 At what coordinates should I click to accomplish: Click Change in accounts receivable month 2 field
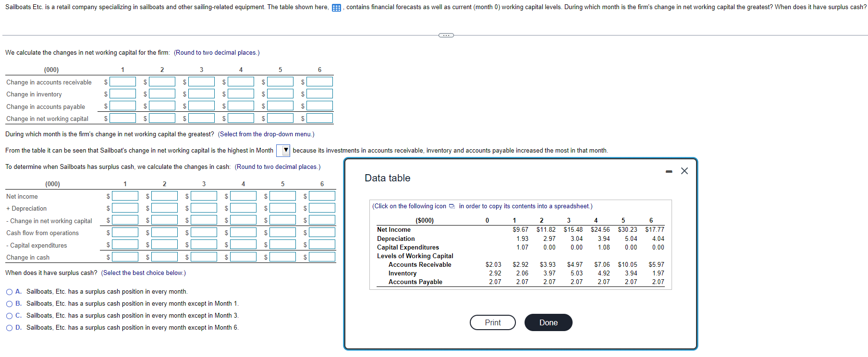(x=162, y=82)
